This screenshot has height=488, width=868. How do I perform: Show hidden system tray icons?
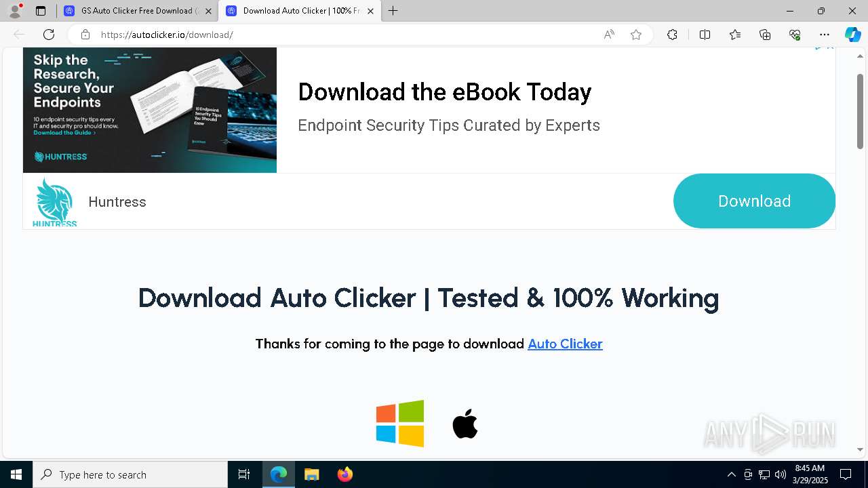pos(731,474)
